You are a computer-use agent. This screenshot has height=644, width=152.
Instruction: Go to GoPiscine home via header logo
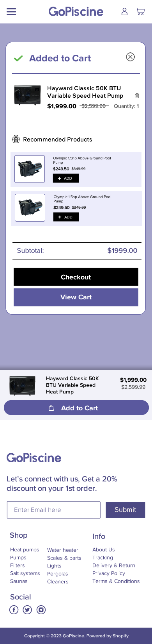(x=76, y=11)
